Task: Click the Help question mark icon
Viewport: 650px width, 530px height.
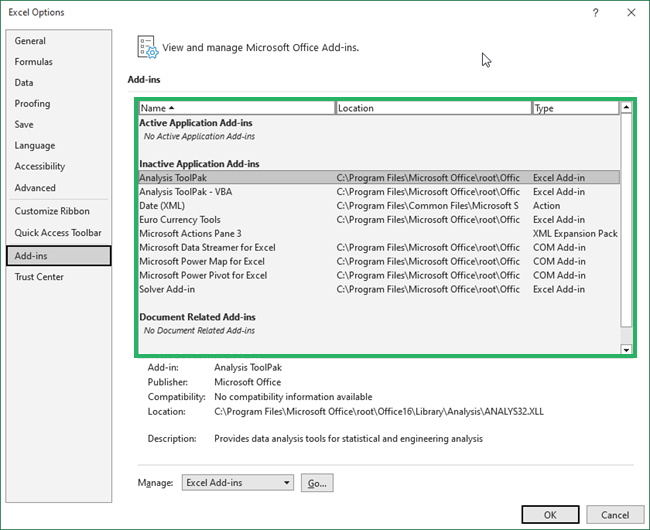Action: 595,12
